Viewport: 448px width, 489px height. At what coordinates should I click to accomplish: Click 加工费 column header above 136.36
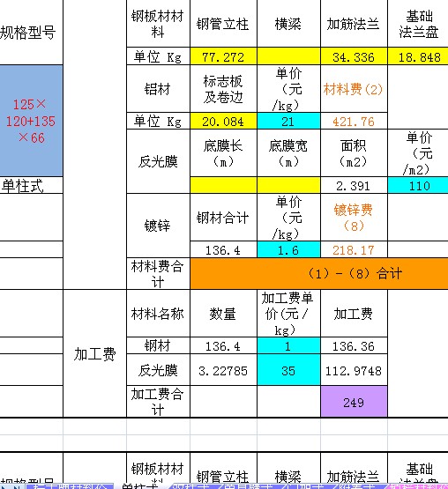(x=354, y=314)
